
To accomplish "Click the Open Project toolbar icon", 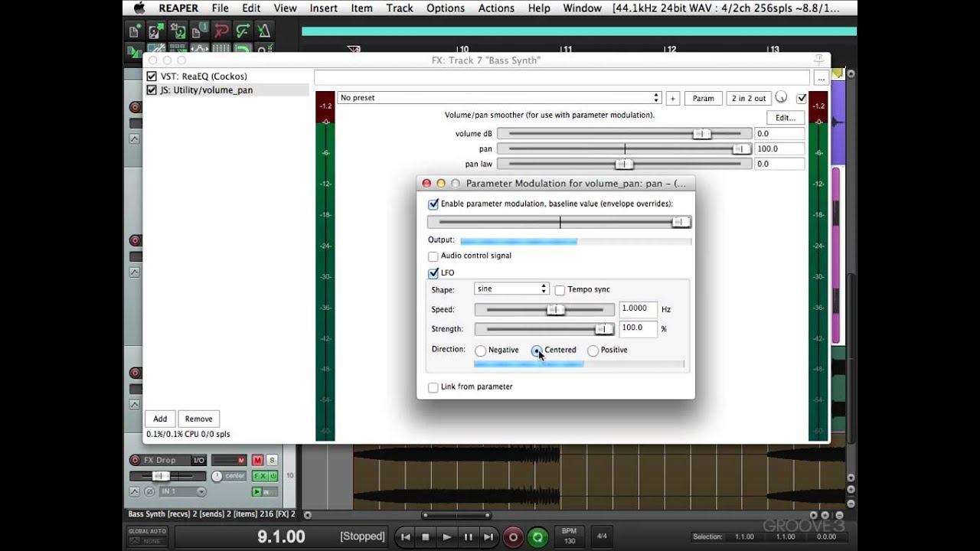I will pos(156,31).
